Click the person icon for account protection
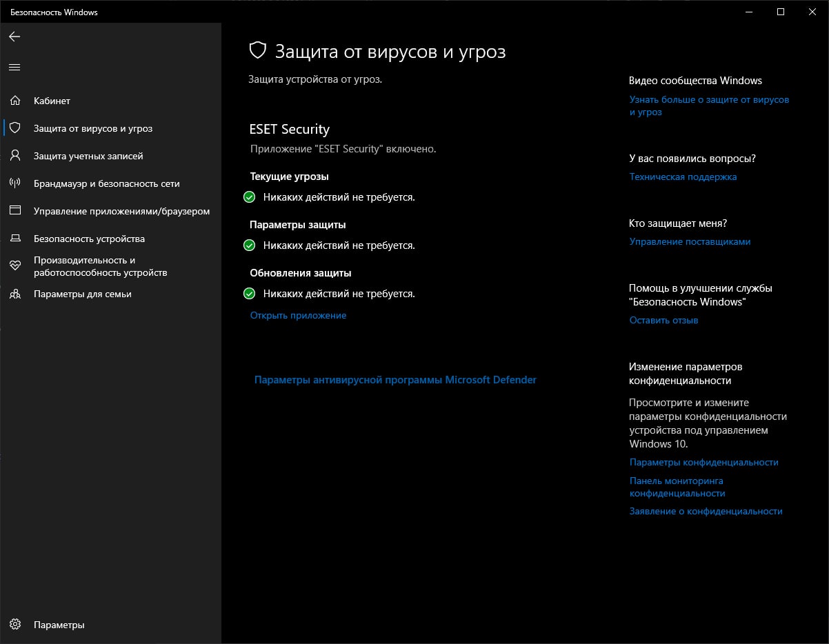 pos(15,156)
